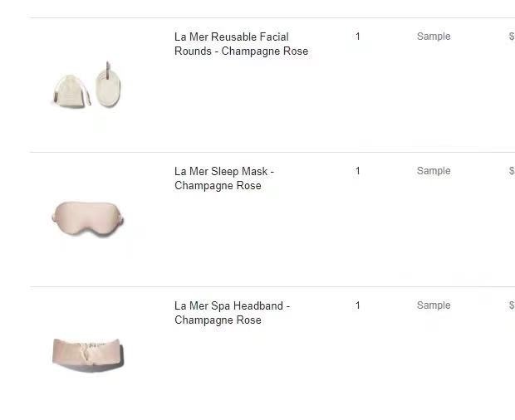Click the 'Sample' label for Spa Headband
Viewport: 515px width, 420px height.
click(x=434, y=305)
